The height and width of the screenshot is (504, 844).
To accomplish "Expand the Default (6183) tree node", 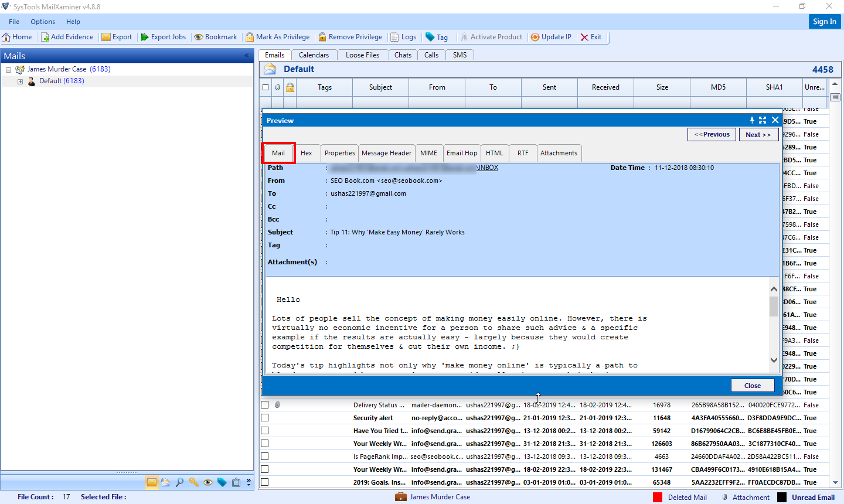I will coord(20,80).
